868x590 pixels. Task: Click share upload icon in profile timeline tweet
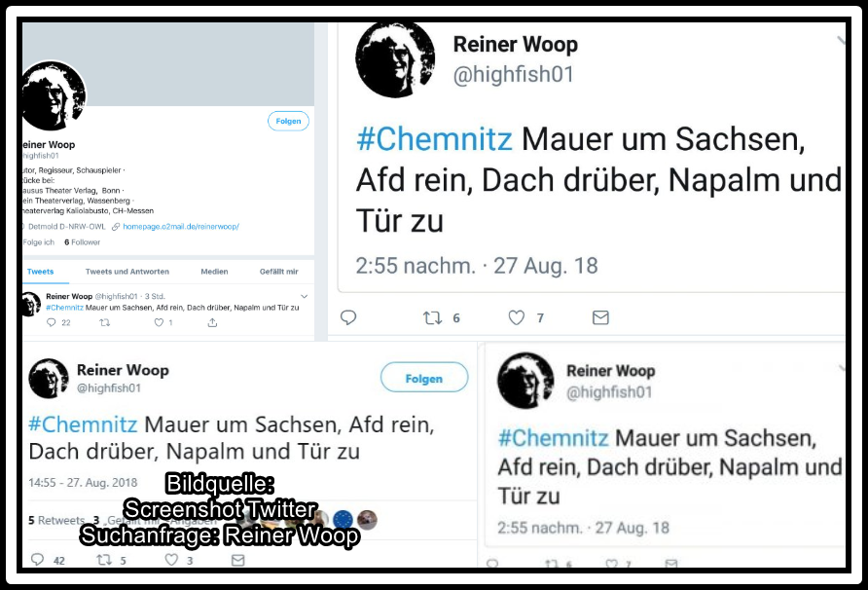point(212,322)
